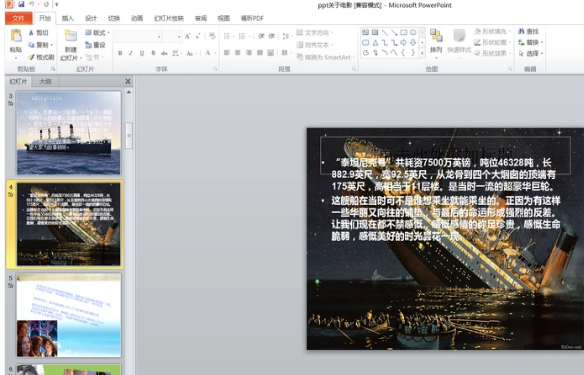Increase the list indent level
The height and width of the screenshot is (375, 584).
click(272, 36)
